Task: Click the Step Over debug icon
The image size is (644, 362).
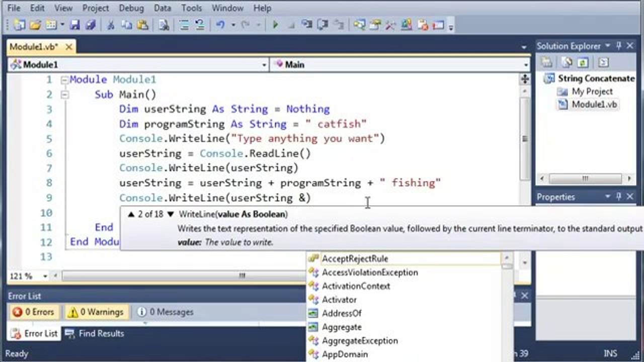Action: click(x=323, y=25)
